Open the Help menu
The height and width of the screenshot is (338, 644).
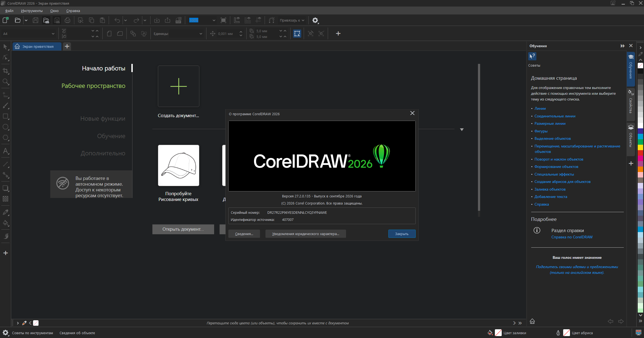point(73,11)
